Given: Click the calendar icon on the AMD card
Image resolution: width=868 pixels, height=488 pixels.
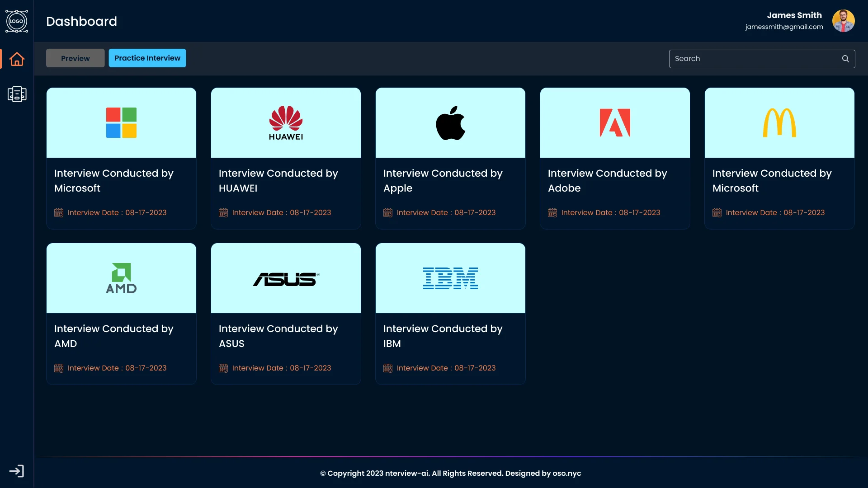Looking at the screenshot, I should point(59,368).
